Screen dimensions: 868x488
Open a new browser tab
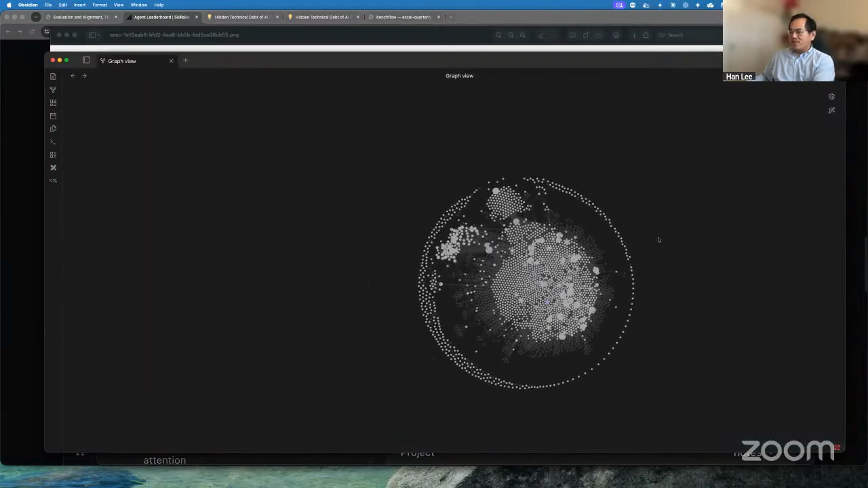(451, 17)
